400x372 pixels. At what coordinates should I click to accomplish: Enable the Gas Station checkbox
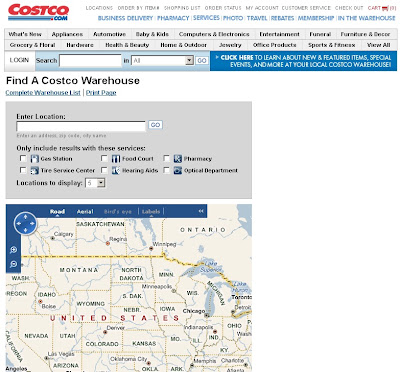tap(23, 158)
